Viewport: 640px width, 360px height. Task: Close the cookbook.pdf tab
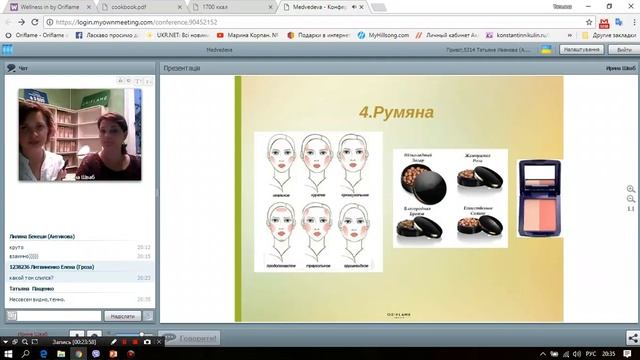[180, 7]
